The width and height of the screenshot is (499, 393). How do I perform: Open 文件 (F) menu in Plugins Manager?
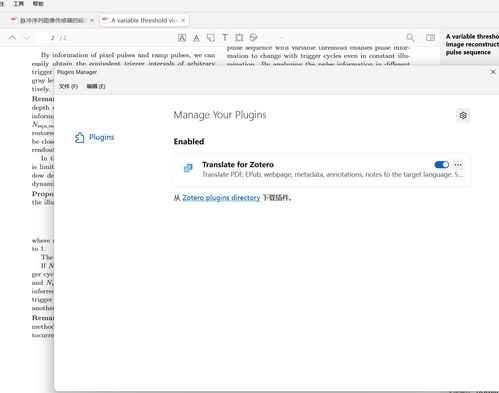pyautogui.click(x=68, y=86)
